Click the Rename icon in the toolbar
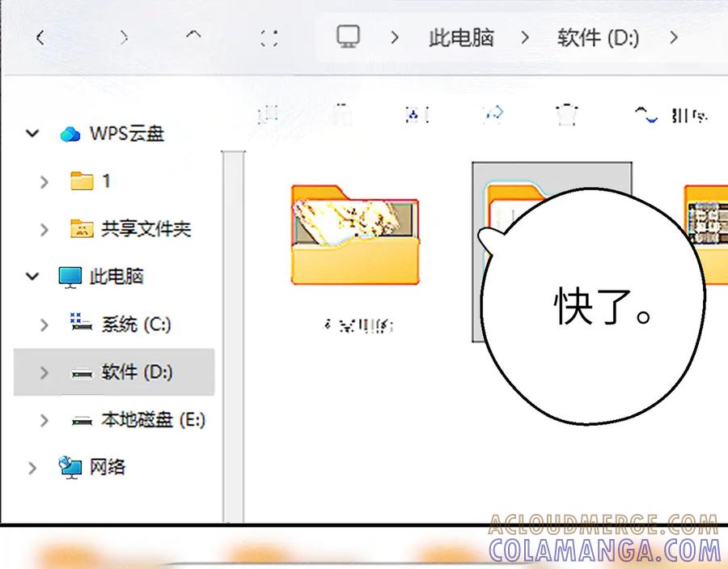 pos(416,115)
